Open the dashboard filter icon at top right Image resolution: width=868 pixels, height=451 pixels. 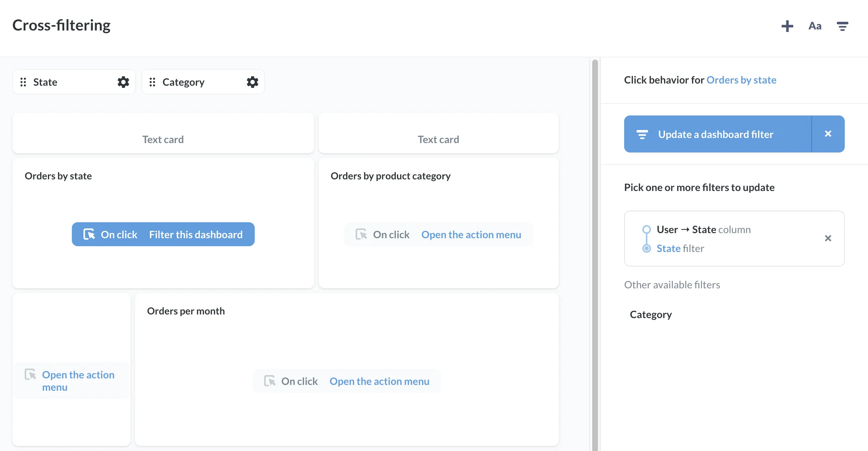(x=843, y=26)
